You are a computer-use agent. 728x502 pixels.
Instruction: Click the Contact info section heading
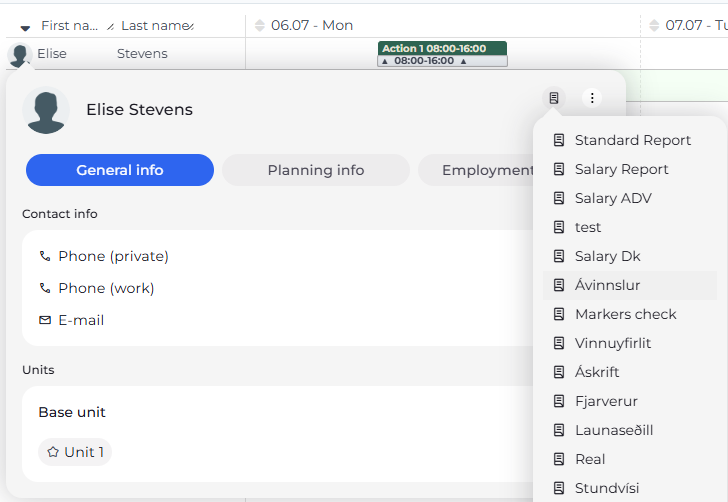tap(60, 214)
